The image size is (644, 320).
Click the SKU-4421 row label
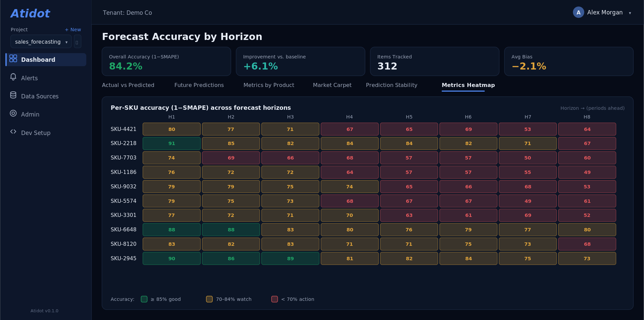(123, 129)
